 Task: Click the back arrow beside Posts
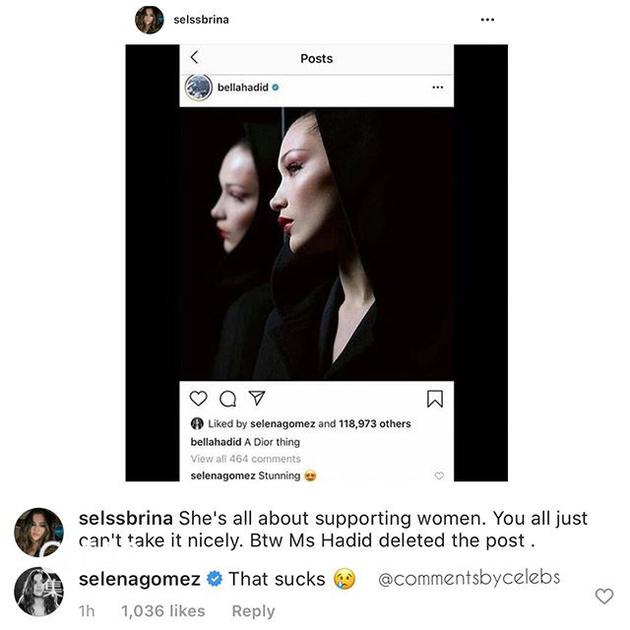(194, 57)
